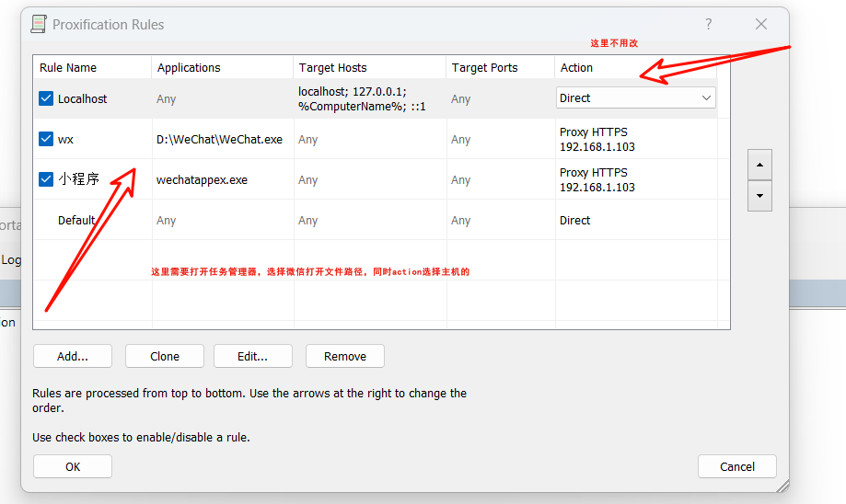846x504 pixels.
Task: Disable the Localhost rule checkbox
Action: click(x=46, y=98)
